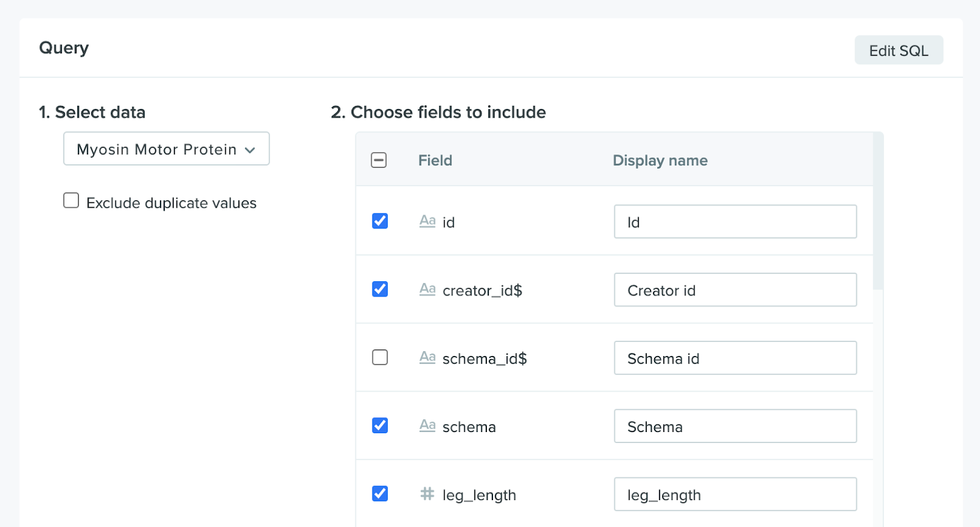Click the Exclude duplicate values label
The image size is (980, 527).
coord(171,203)
